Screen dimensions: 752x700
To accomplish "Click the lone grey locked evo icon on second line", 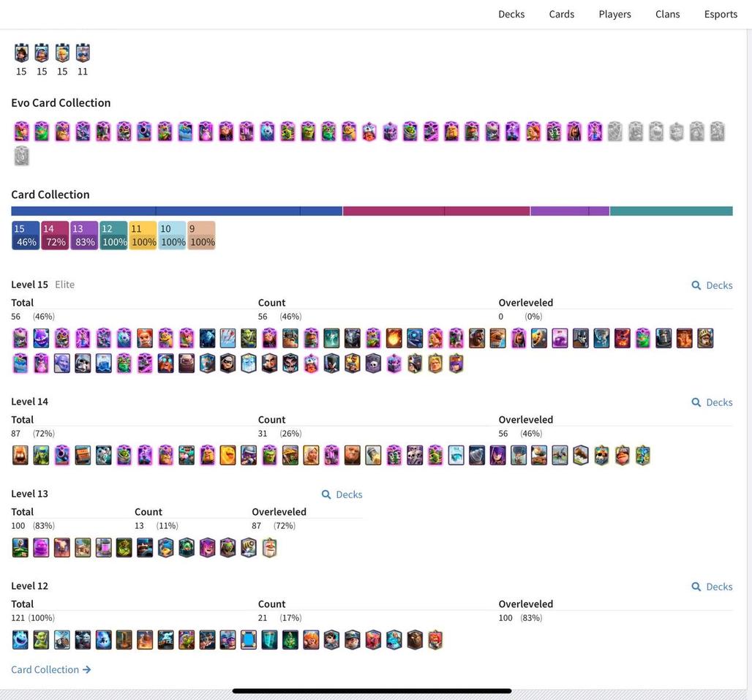I will tap(21, 156).
